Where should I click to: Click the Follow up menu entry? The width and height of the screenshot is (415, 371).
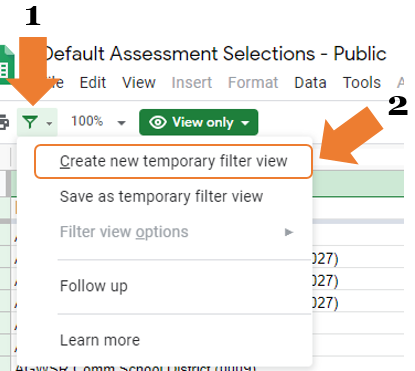(x=94, y=286)
